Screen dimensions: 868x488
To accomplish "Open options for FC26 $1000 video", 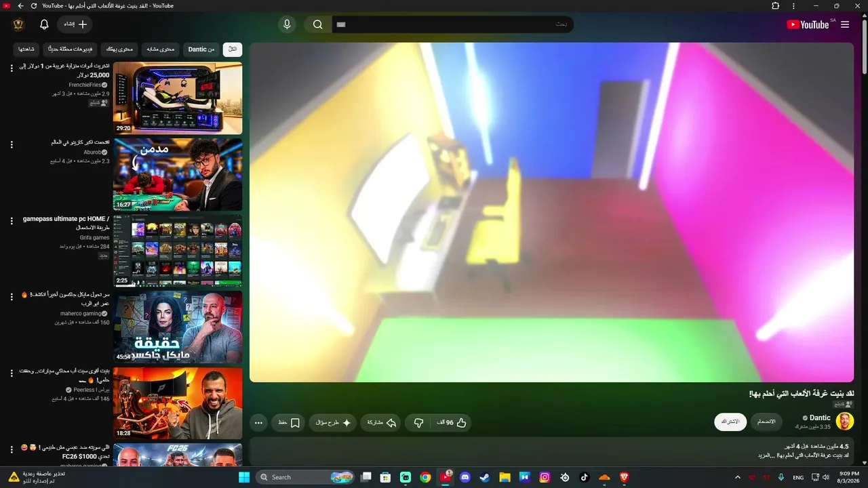I will tap(11, 450).
